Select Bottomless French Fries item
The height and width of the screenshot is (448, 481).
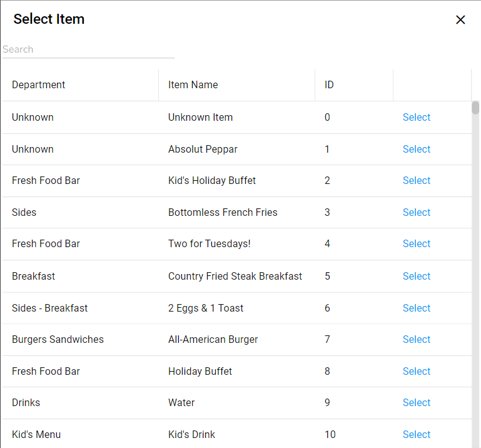pos(417,213)
